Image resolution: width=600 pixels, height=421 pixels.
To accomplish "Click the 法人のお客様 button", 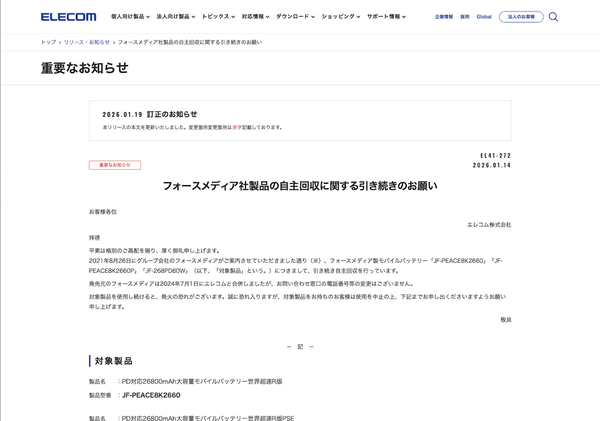I will click(521, 17).
